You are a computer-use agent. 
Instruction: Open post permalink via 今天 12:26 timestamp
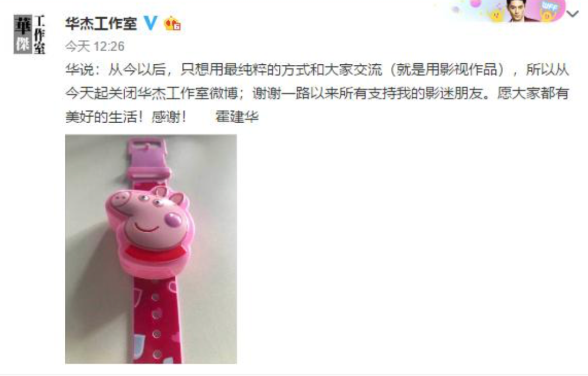click(x=95, y=46)
